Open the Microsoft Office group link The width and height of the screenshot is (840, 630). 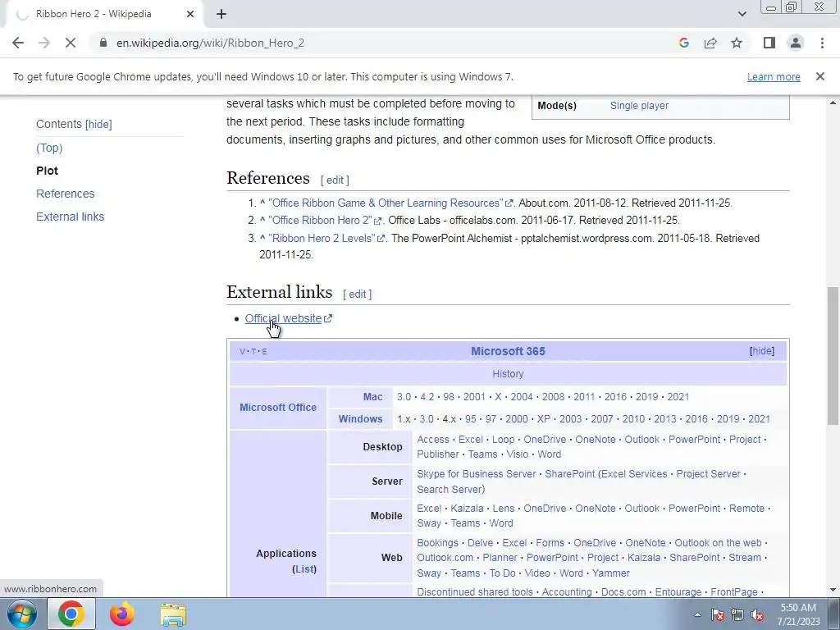[x=278, y=408]
